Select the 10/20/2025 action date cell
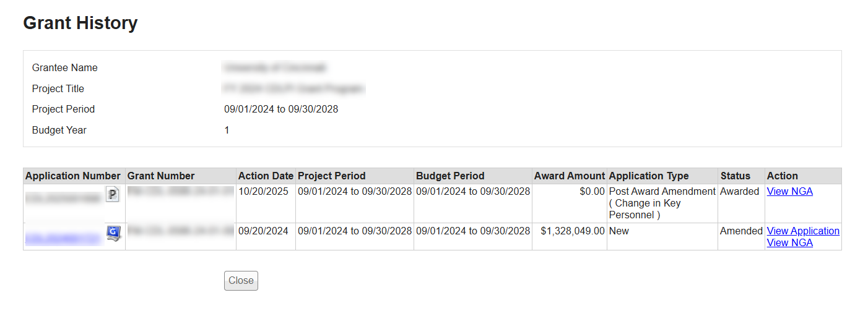 [263, 192]
